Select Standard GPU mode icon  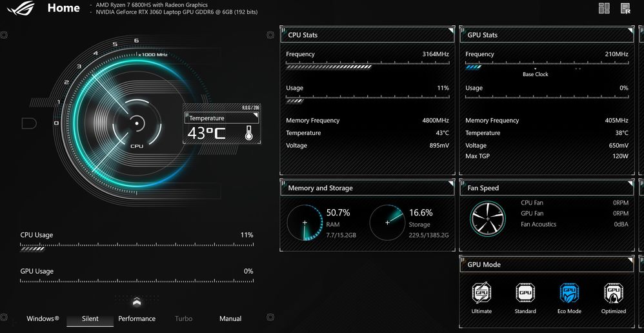pyautogui.click(x=525, y=293)
